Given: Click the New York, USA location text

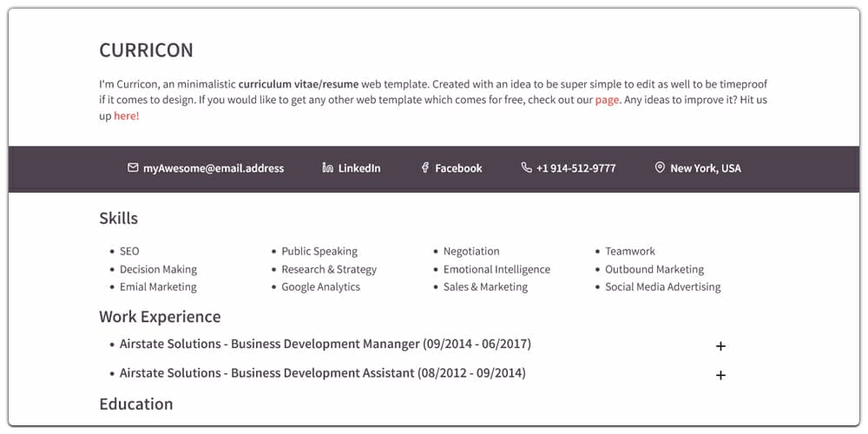Looking at the screenshot, I should click(706, 168).
